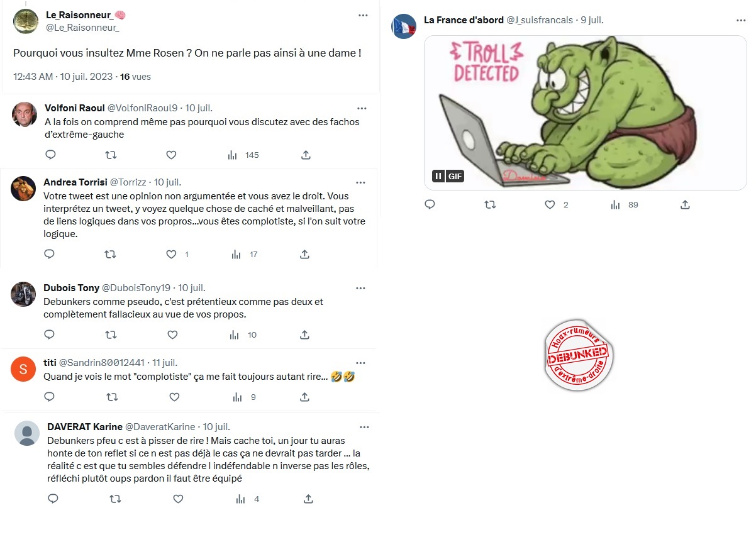Share the Troll Detected tweet

(x=686, y=204)
